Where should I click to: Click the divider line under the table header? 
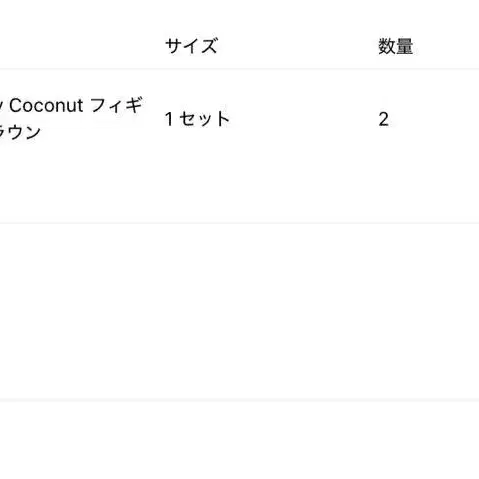(x=239, y=69)
